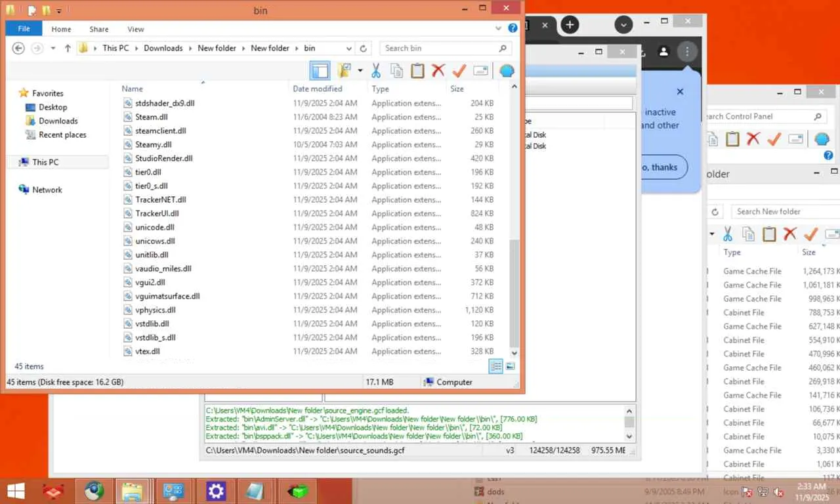Select the file Steam.dll
Image resolution: width=840 pixels, height=504 pixels.
click(x=151, y=117)
